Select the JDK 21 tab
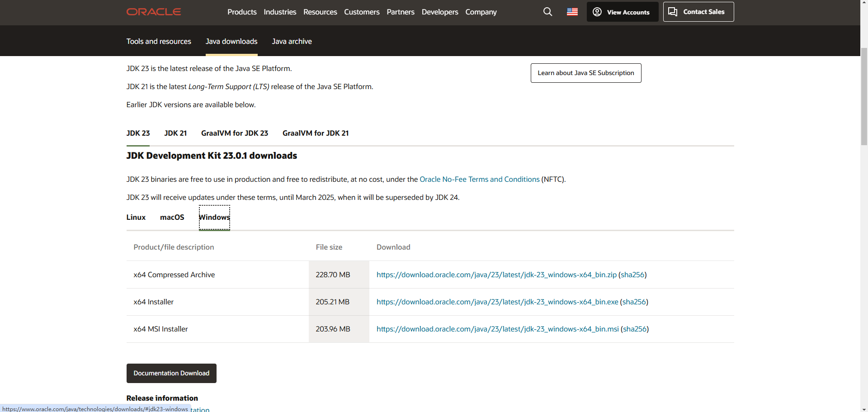This screenshot has width=868, height=412. (175, 133)
